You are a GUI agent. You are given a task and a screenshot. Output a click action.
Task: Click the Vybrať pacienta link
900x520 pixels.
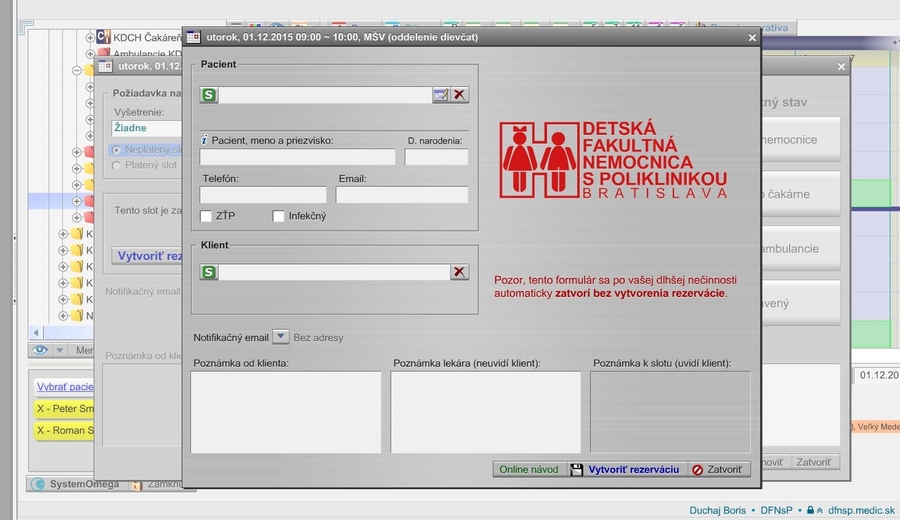click(x=65, y=386)
